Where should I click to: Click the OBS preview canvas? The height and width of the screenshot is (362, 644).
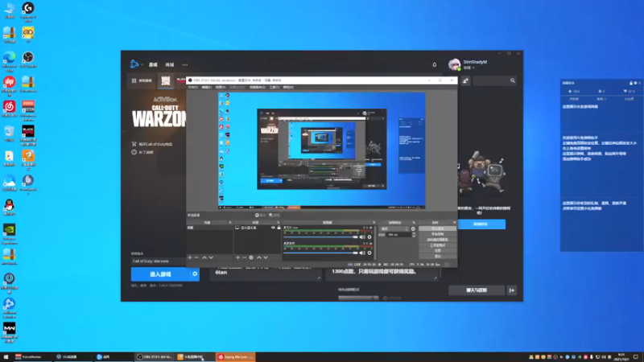(321, 150)
